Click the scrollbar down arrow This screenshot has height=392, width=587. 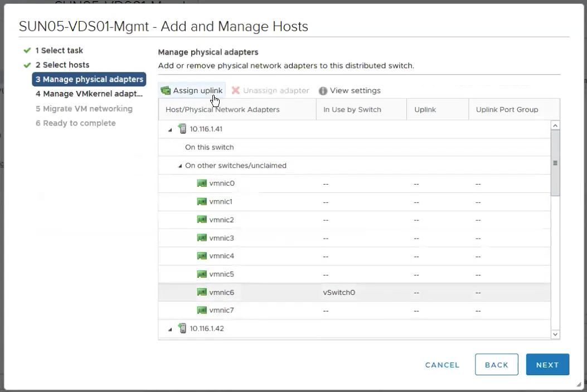[x=555, y=335]
